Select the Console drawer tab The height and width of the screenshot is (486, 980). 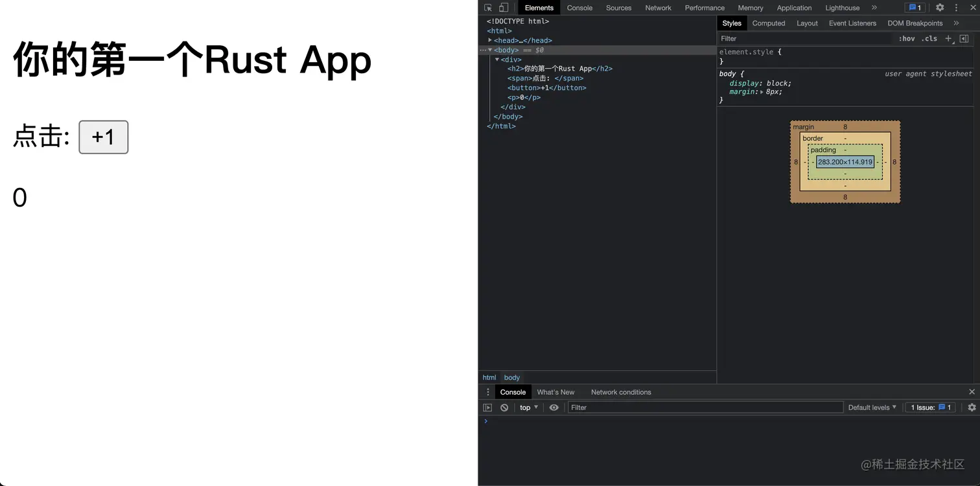point(513,392)
